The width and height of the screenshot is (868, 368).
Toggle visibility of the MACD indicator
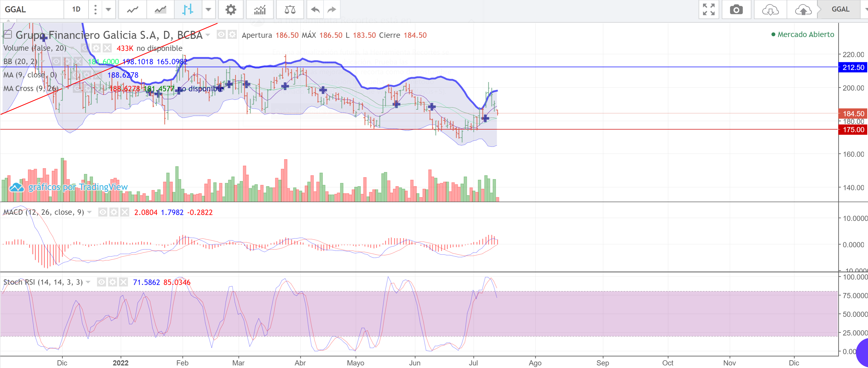(x=103, y=212)
